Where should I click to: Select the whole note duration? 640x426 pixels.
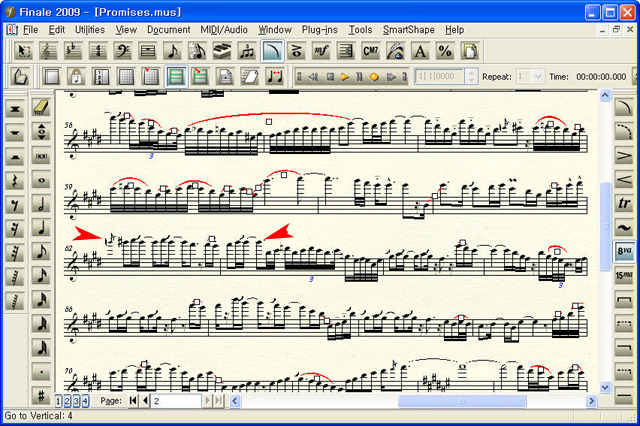pyautogui.click(x=41, y=180)
